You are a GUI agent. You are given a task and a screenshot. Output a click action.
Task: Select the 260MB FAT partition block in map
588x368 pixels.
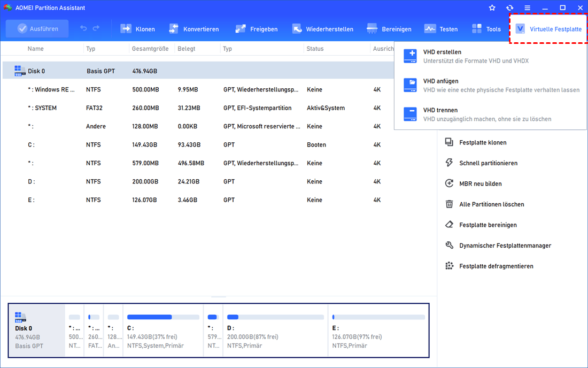(94, 330)
